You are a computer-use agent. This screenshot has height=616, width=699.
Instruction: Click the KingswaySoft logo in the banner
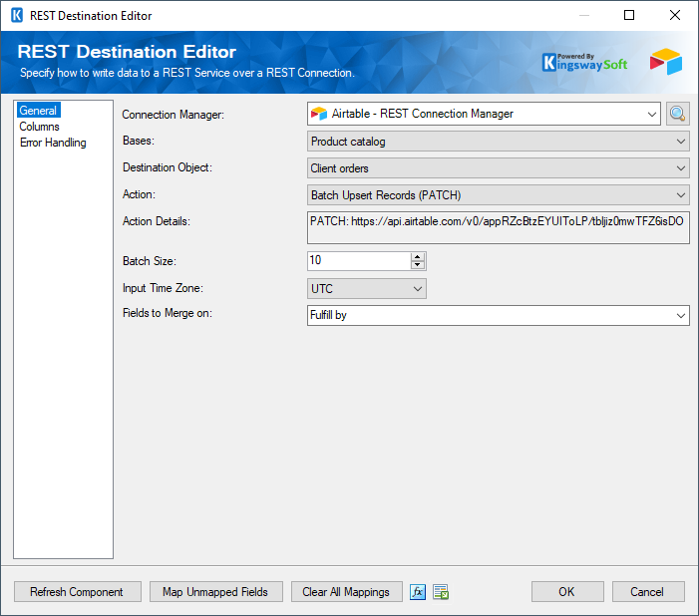[584, 63]
